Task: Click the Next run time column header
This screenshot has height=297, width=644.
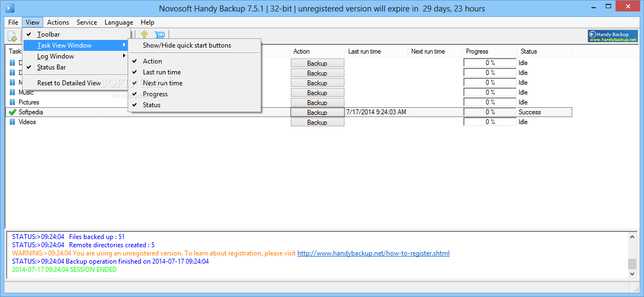Action: tap(435, 51)
